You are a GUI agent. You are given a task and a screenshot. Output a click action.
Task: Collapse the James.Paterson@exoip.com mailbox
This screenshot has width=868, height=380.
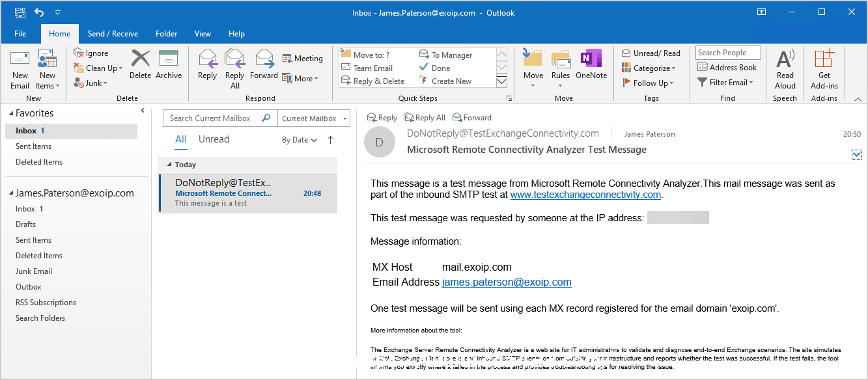tap(10, 193)
